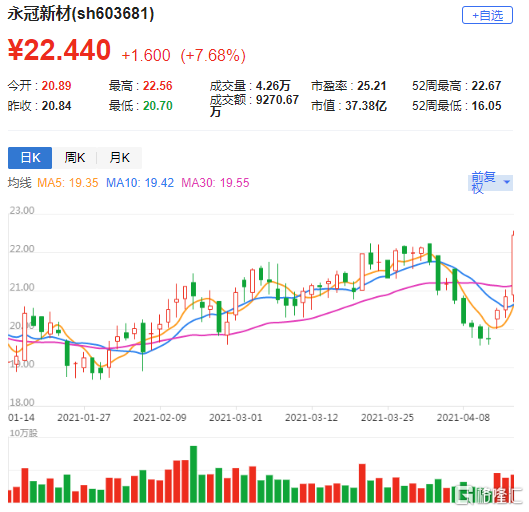Image resolution: width=529 pixels, height=512 pixels.
Task: Click turnover amount 9270.67
Action: click(277, 100)
